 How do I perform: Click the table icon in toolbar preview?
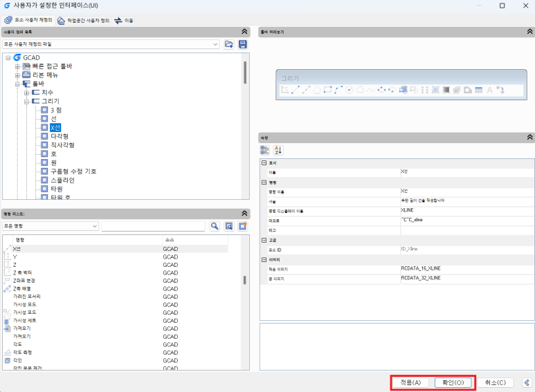[x=478, y=90]
